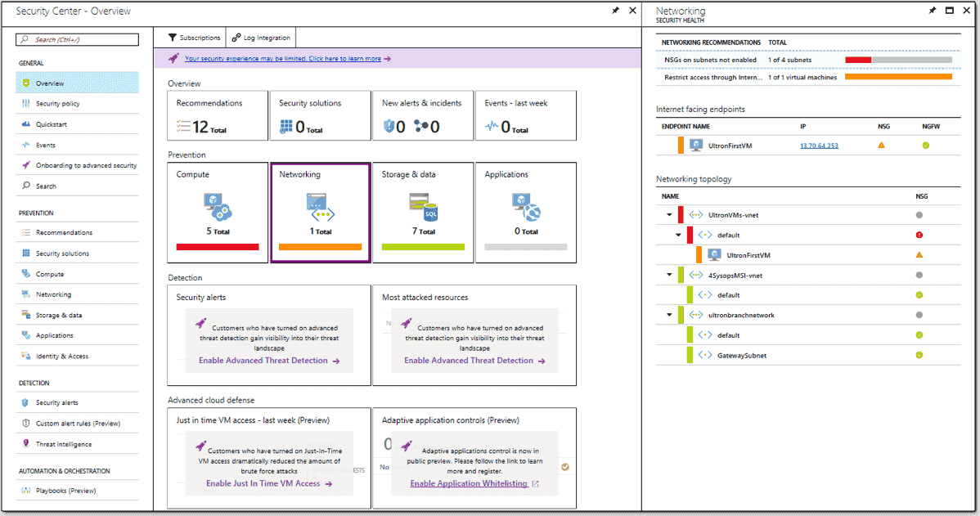Collapse the 4SysopsMSI-vnet tree node
The height and width of the screenshot is (516, 980).
point(669,275)
